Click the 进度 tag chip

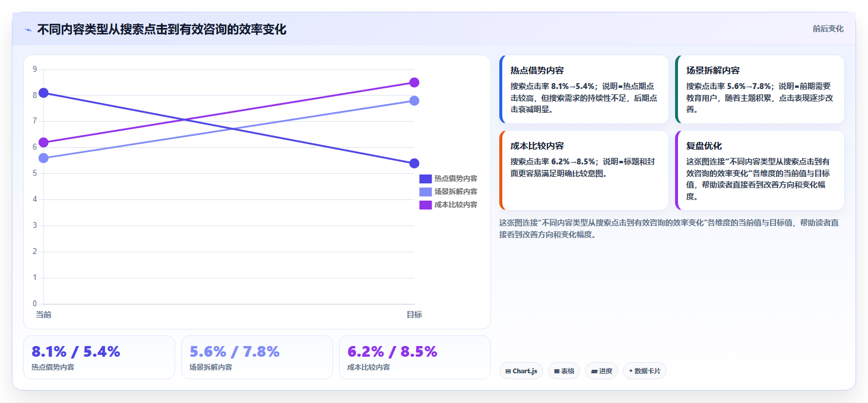(601, 371)
